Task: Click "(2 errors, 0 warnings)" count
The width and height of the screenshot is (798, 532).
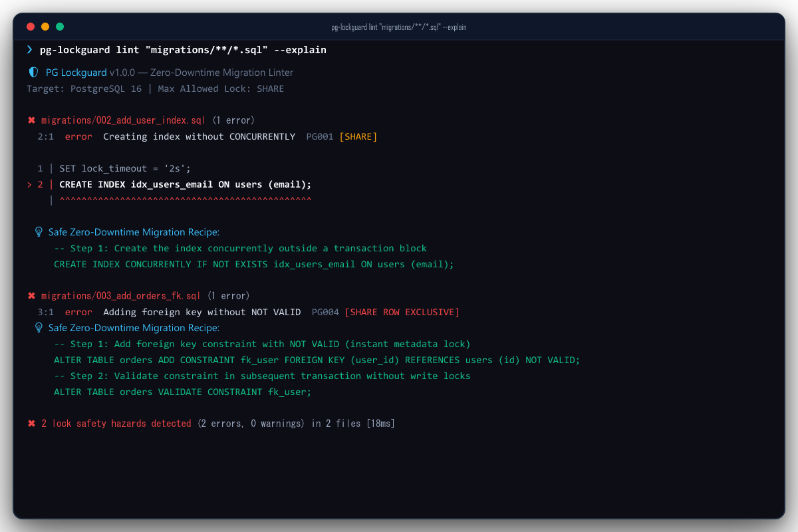Action: [251, 424]
